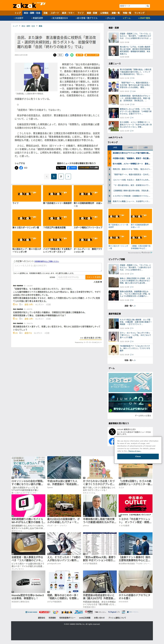Click the zakzak logo in header
This screenshot has width=164, height=644.
tap(29, 5)
